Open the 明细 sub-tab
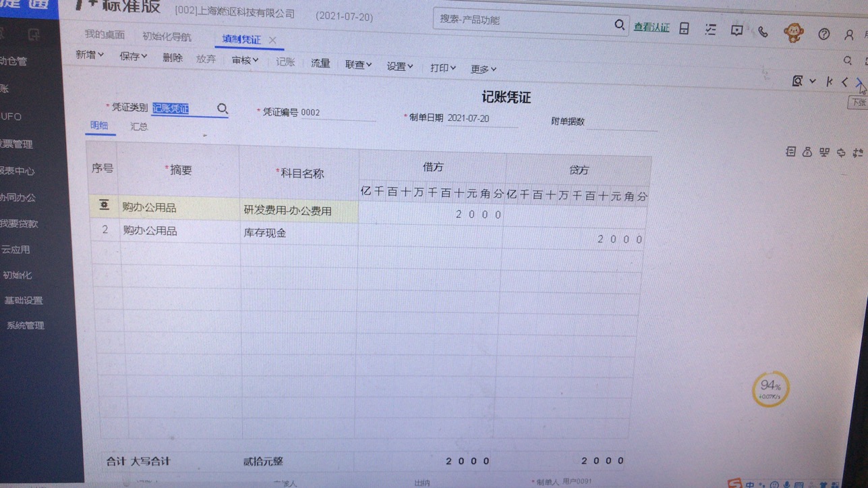The width and height of the screenshot is (868, 488). point(99,126)
